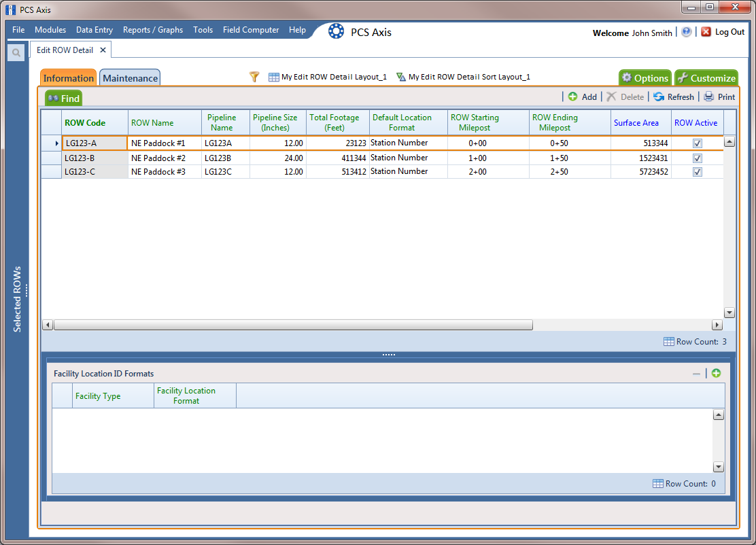Click the green Find button

pos(64,99)
